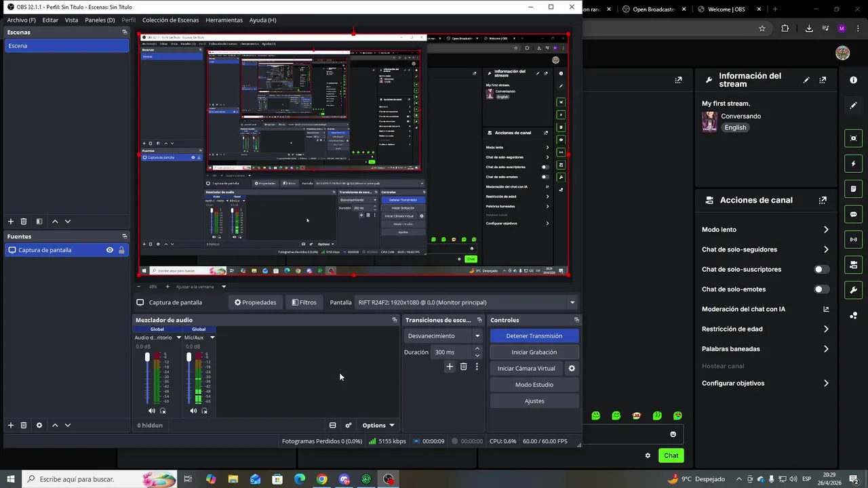Toggle Chat de solo-suscriptores switch
This screenshot has width=868, height=488.
(821, 269)
